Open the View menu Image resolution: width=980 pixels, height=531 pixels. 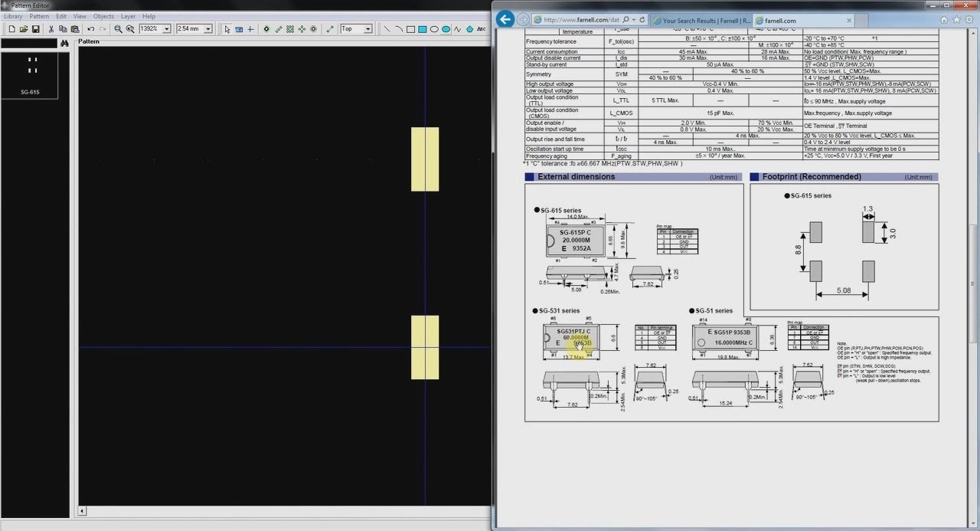click(80, 16)
